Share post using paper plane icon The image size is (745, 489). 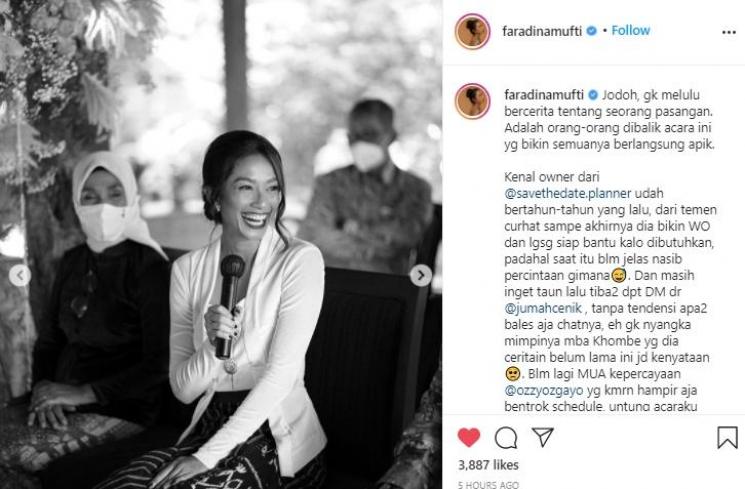click(542, 437)
